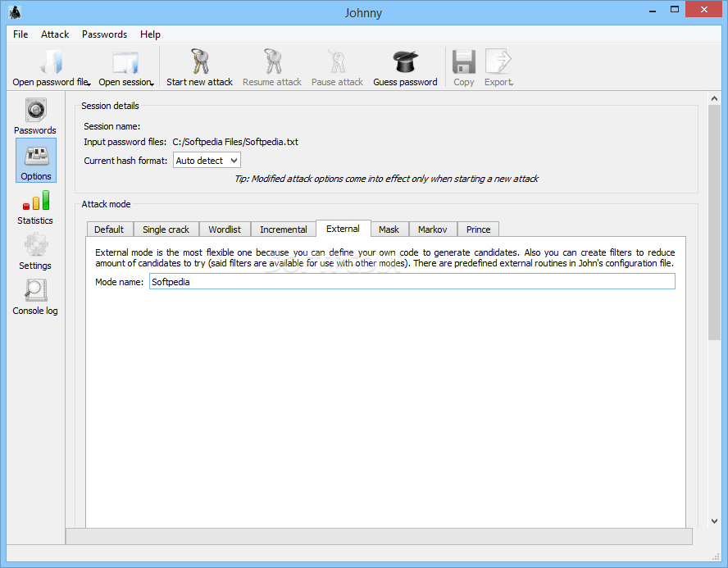Click the Pause attack icon

(337, 61)
